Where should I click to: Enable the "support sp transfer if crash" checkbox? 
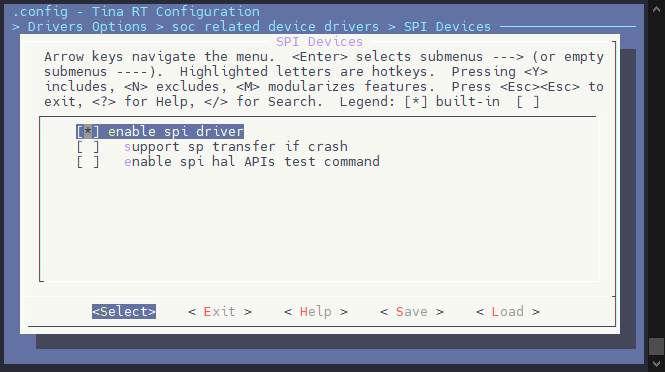coord(88,147)
